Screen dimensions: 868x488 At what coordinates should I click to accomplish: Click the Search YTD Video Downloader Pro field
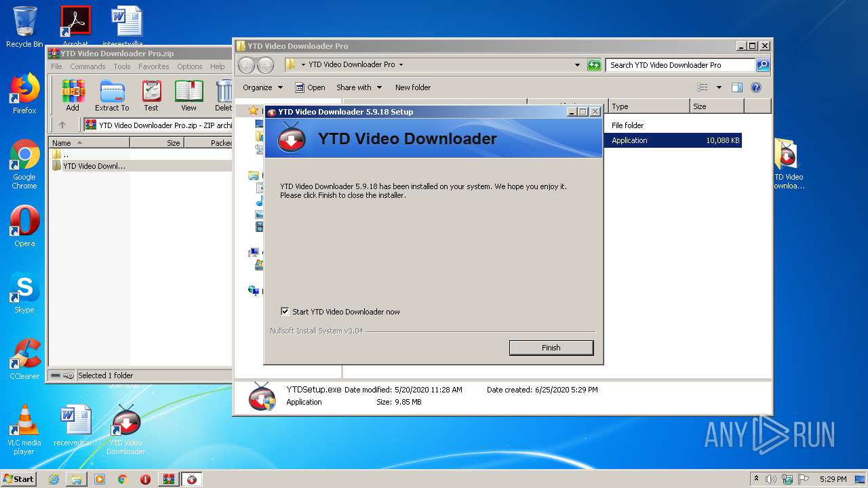(x=679, y=65)
